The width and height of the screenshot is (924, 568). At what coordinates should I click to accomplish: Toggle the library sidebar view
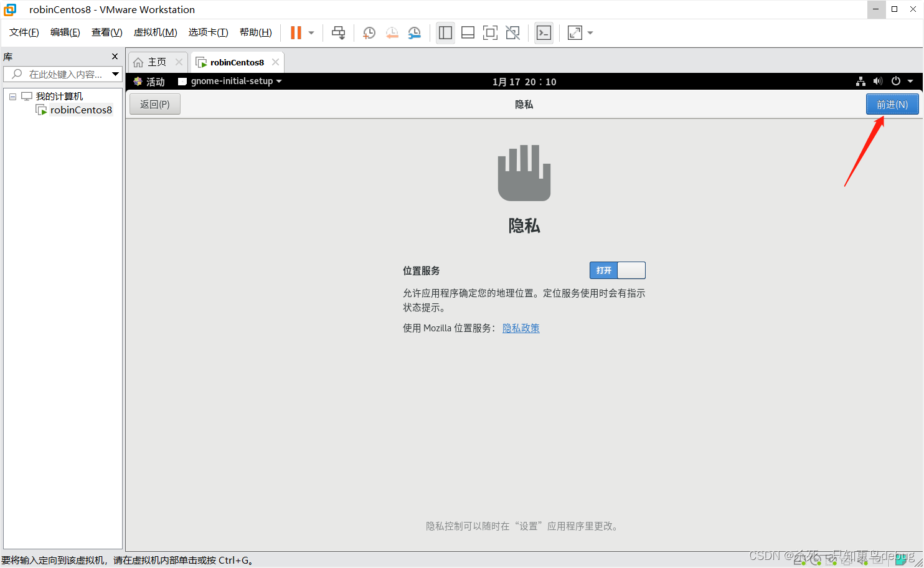[x=445, y=32]
